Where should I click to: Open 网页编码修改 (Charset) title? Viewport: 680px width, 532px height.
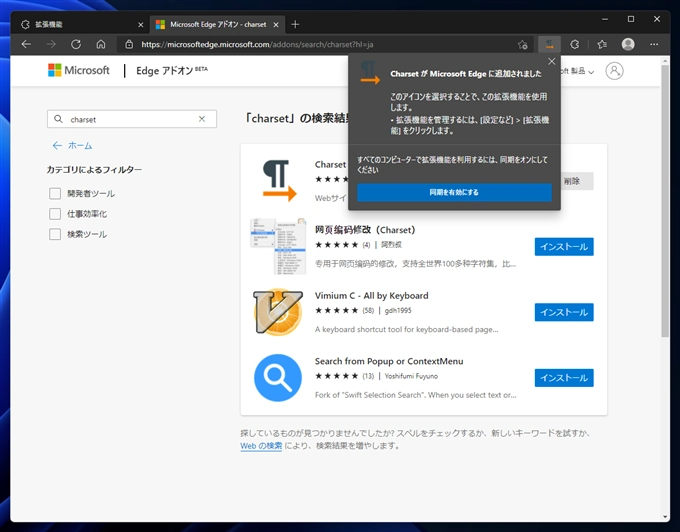click(x=365, y=230)
